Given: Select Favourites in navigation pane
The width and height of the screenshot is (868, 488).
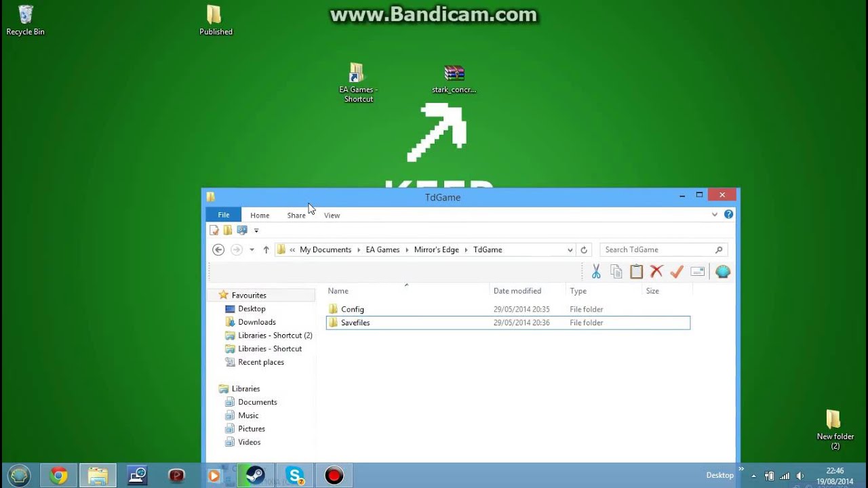Looking at the screenshot, I should tap(260, 295).
